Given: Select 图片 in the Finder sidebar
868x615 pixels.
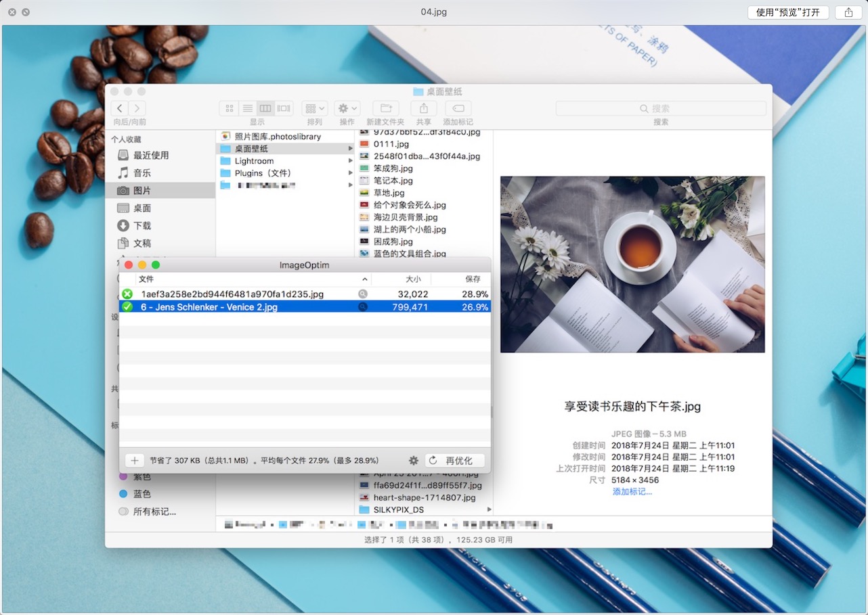Looking at the screenshot, I should [x=160, y=190].
